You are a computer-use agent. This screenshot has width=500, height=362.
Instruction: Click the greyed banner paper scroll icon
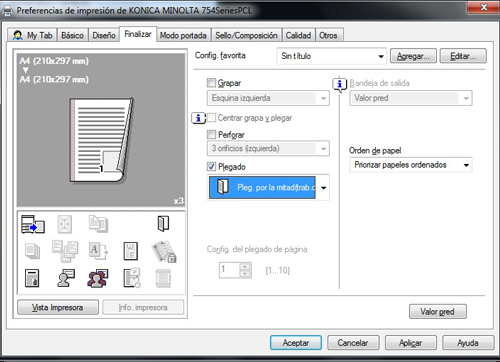click(163, 278)
